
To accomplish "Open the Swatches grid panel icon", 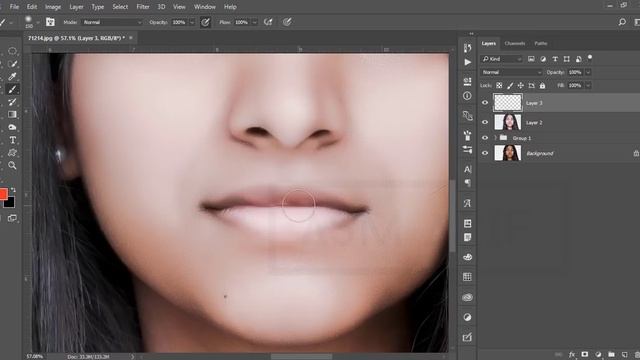I will (467, 277).
